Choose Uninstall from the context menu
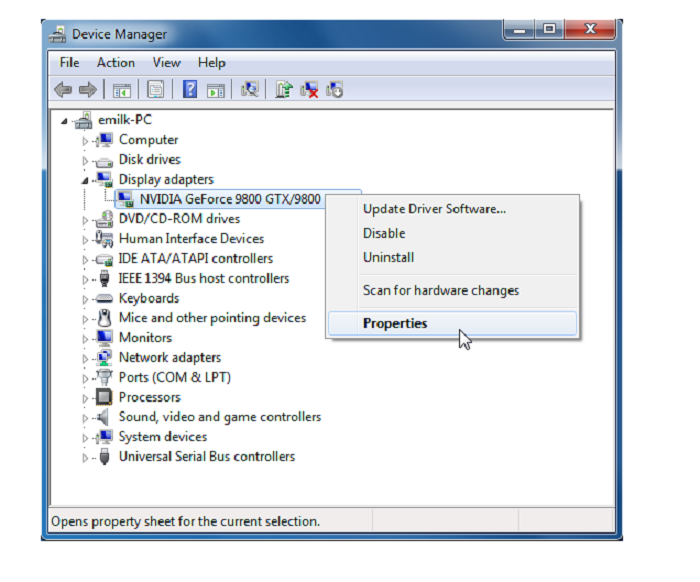Screen dimensions: 700x582 452,258
